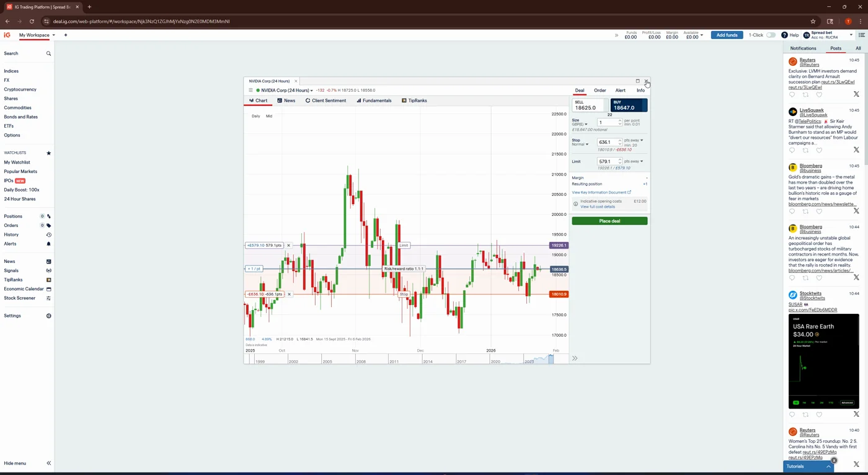Click the News icon in sidebar
The image size is (868, 475).
click(48, 262)
